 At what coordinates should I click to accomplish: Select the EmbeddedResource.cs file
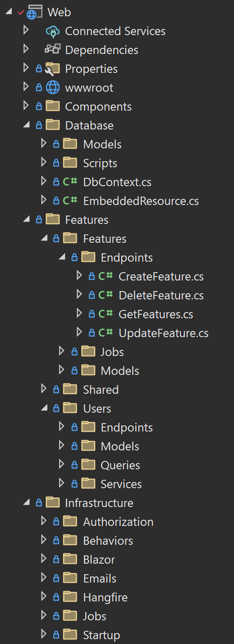[141, 201]
